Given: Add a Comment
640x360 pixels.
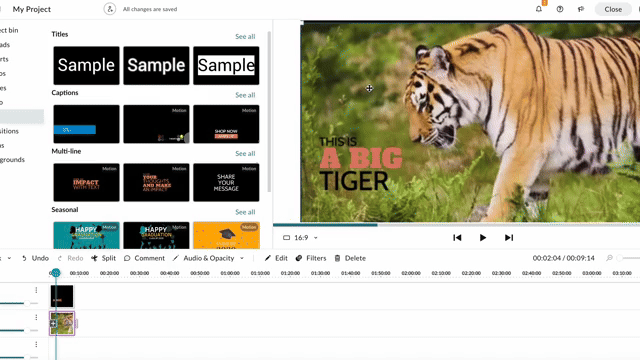Looking at the screenshot, I should click(x=144, y=258).
